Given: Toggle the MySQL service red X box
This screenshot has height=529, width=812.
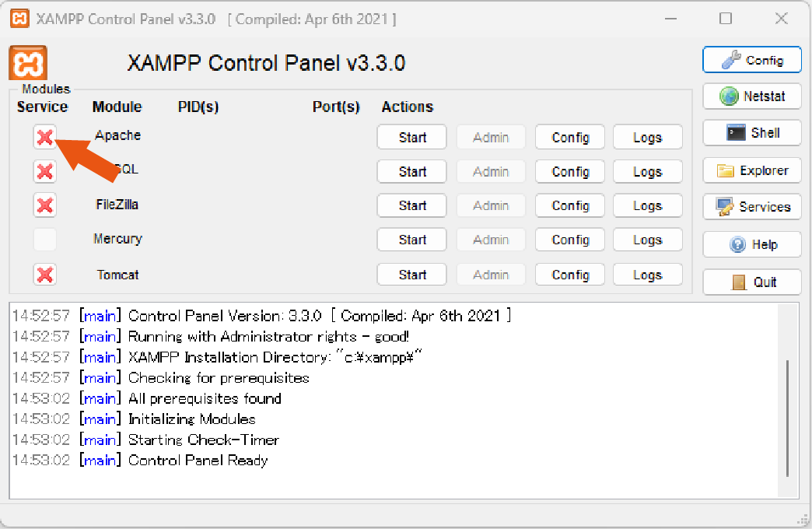Looking at the screenshot, I should point(45,171).
